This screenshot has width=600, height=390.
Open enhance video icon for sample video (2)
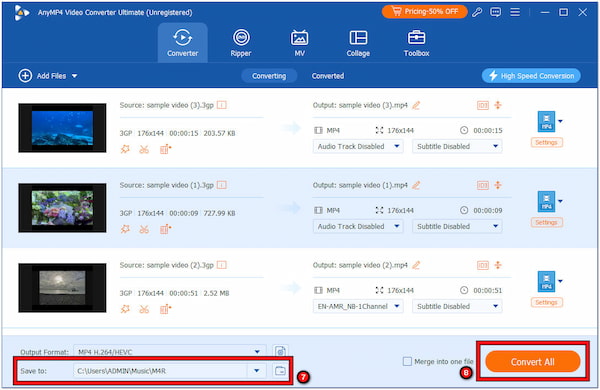point(165,309)
